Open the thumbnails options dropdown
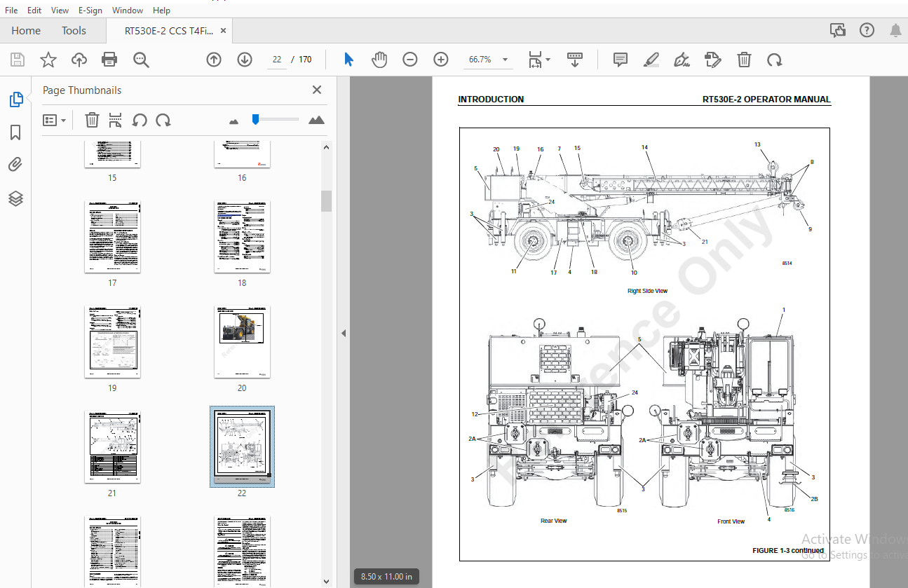The image size is (908, 588). coord(55,120)
